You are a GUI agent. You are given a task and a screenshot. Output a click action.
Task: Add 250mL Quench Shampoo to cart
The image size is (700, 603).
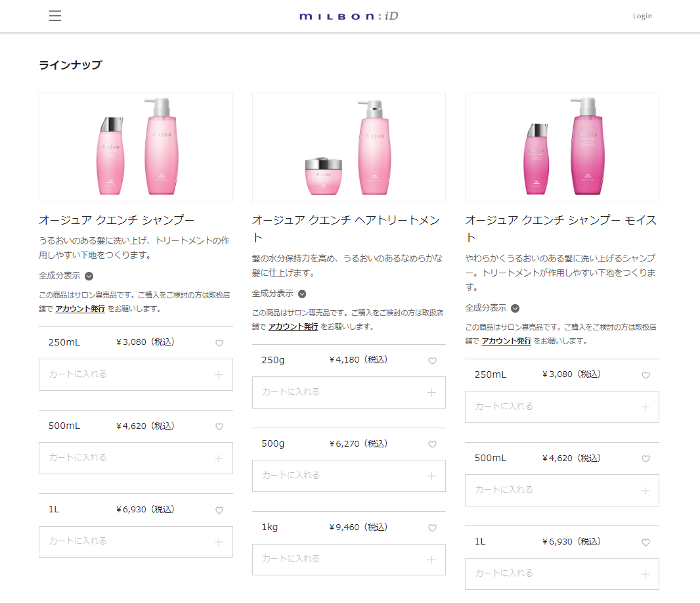pos(135,374)
